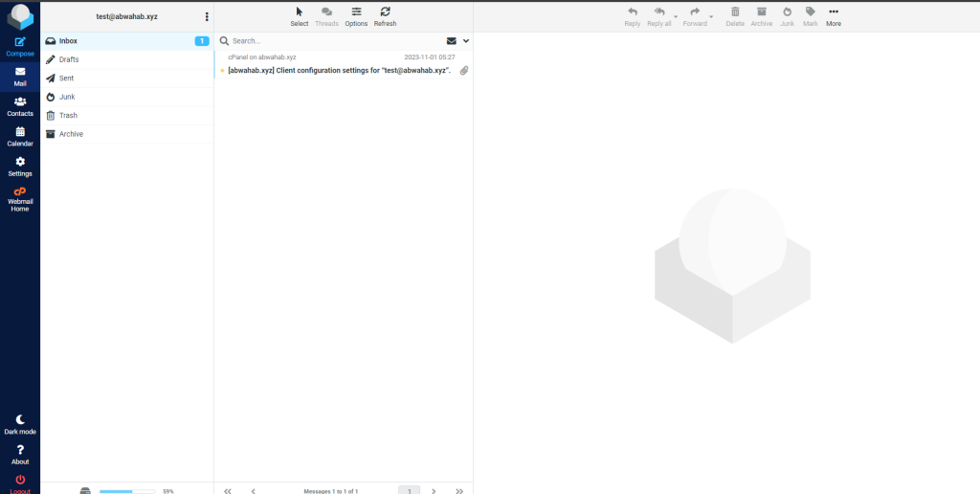980x494 pixels.
Task: Select the Junk folder
Action: pyautogui.click(x=67, y=97)
